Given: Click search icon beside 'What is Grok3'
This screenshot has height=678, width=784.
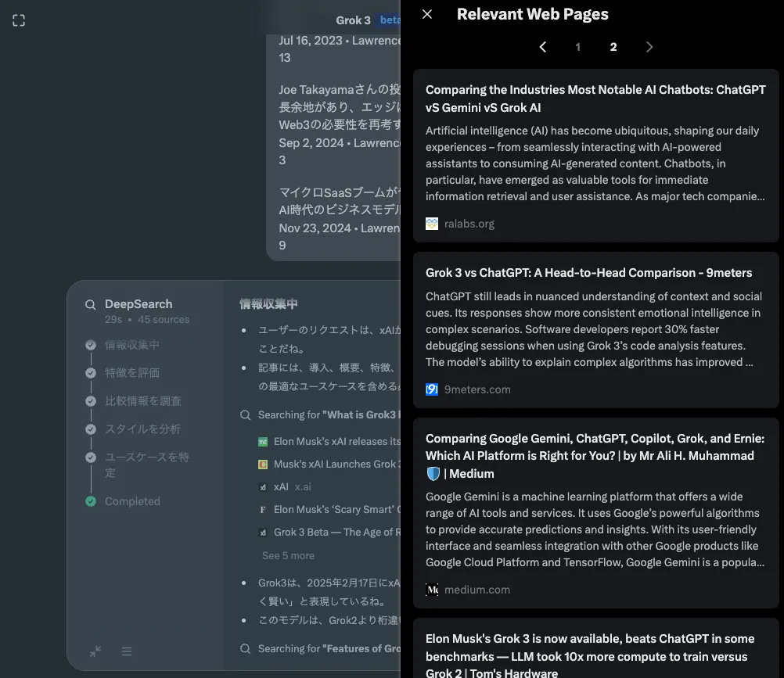Looking at the screenshot, I should (245, 414).
